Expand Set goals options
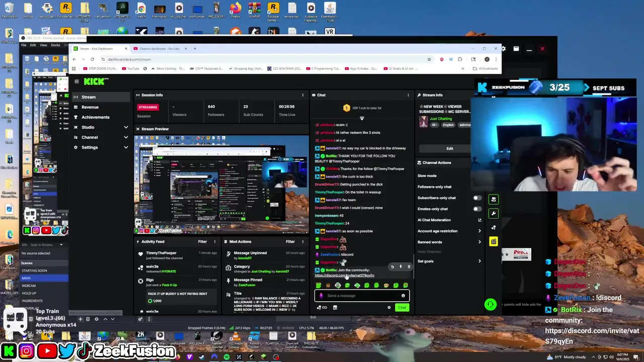This screenshot has width=644, height=362. click(479, 261)
